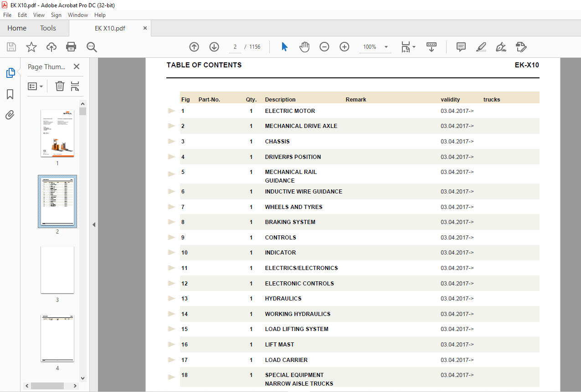Image resolution: width=581 pixels, height=392 pixels.
Task: Go to next page arrow icon
Action: 214,47
